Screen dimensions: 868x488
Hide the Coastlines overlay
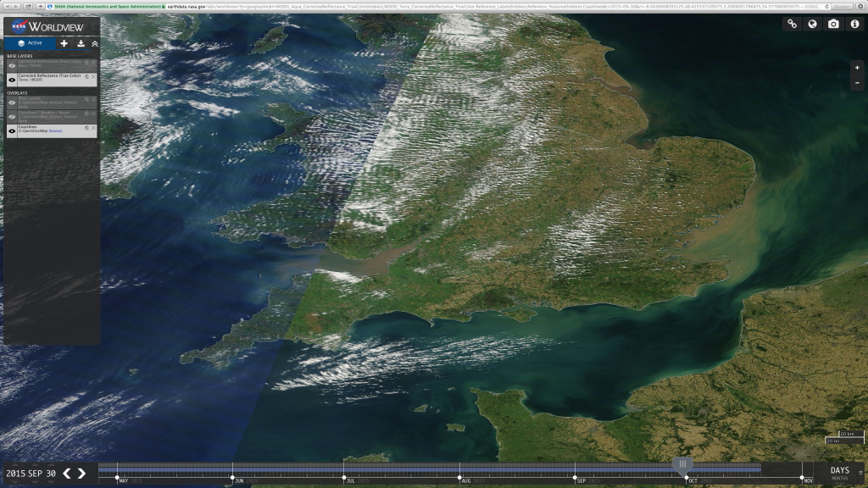[12, 131]
